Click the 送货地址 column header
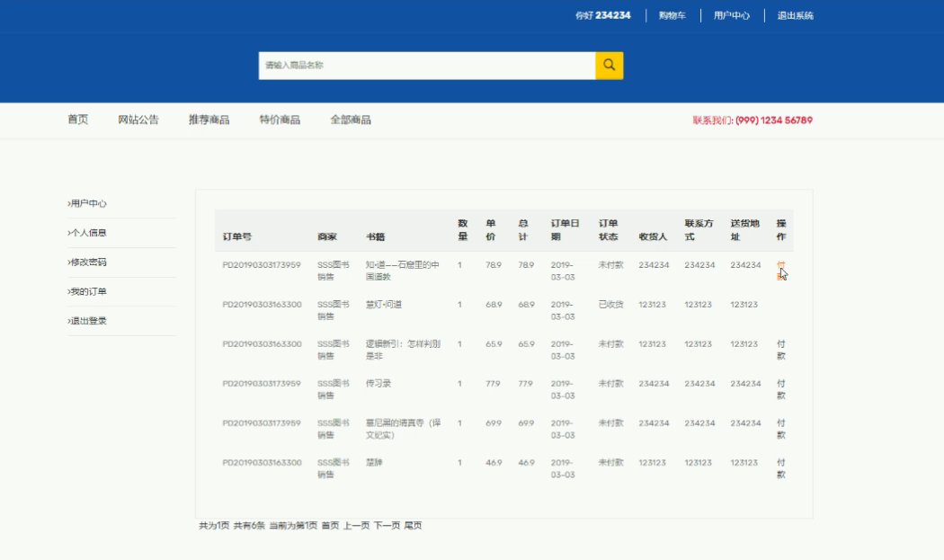The height and width of the screenshot is (560, 944). click(x=744, y=230)
